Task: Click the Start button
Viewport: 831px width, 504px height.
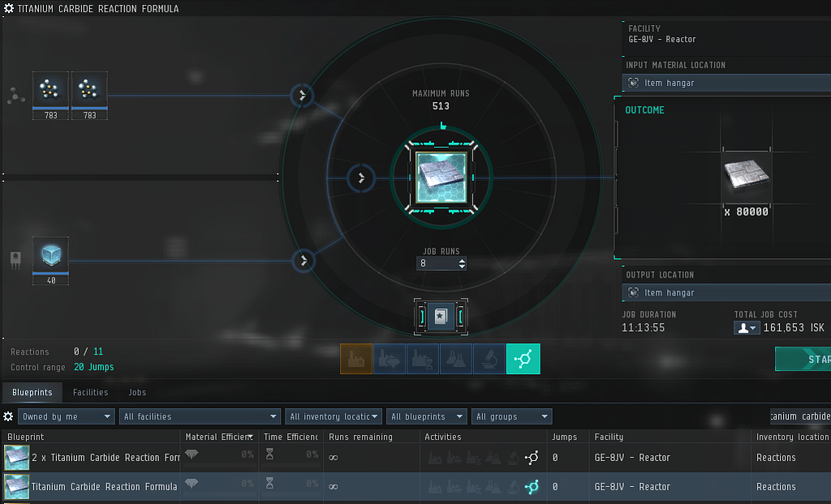Action: point(803,359)
